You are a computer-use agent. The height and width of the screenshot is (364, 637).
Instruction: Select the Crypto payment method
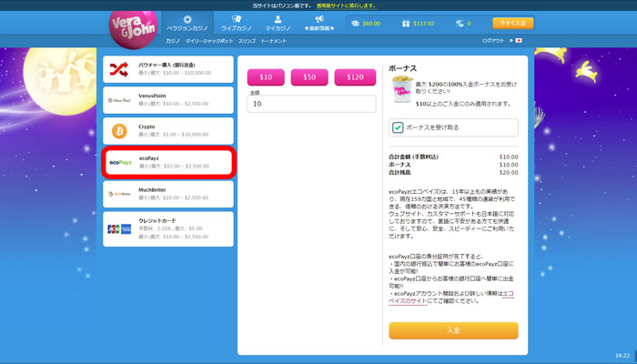tap(168, 131)
